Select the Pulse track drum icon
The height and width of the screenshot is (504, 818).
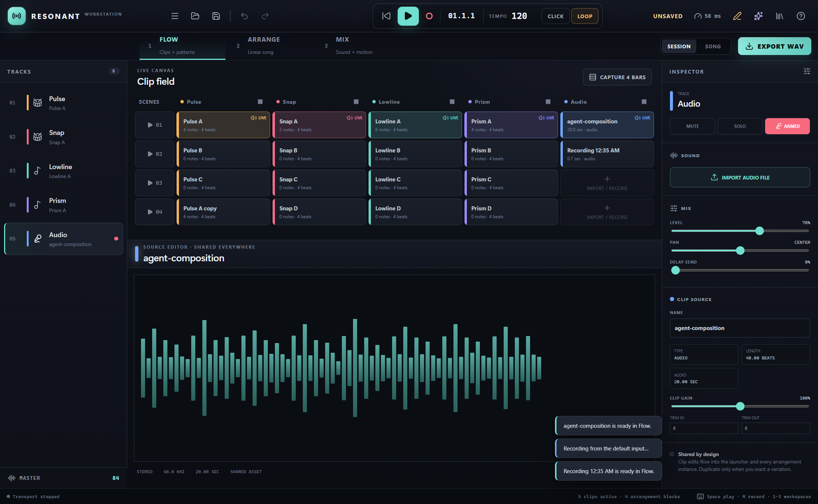(38, 103)
